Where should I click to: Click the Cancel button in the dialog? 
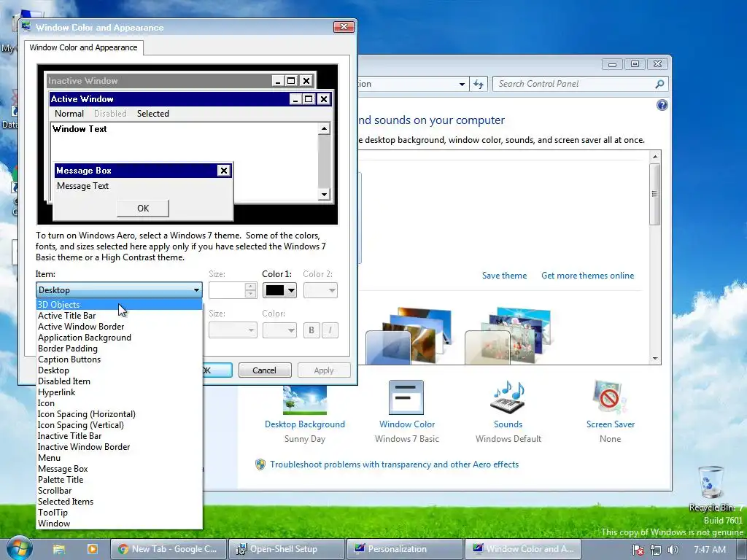[x=264, y=370]
